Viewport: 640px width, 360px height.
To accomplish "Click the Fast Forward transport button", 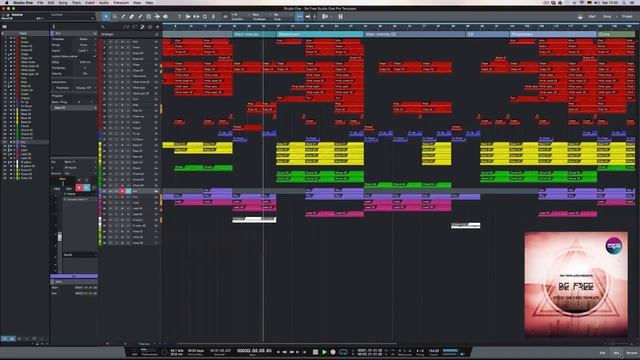I will pyautogui.click(x=292, y=352).
